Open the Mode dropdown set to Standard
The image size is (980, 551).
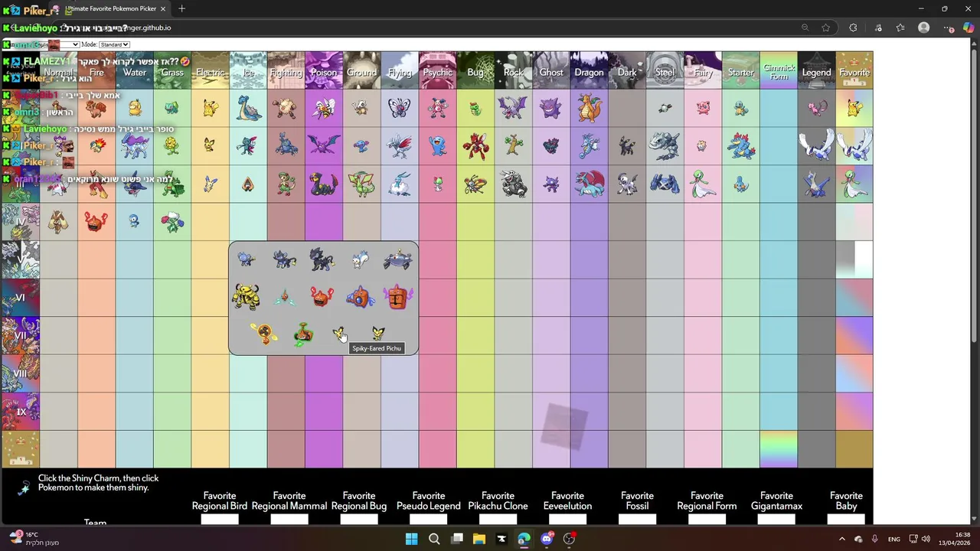[x=115, y=44]
